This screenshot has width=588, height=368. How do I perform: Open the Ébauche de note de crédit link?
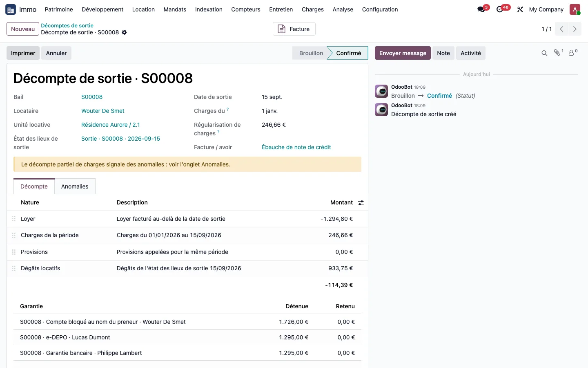pos(296,147)
